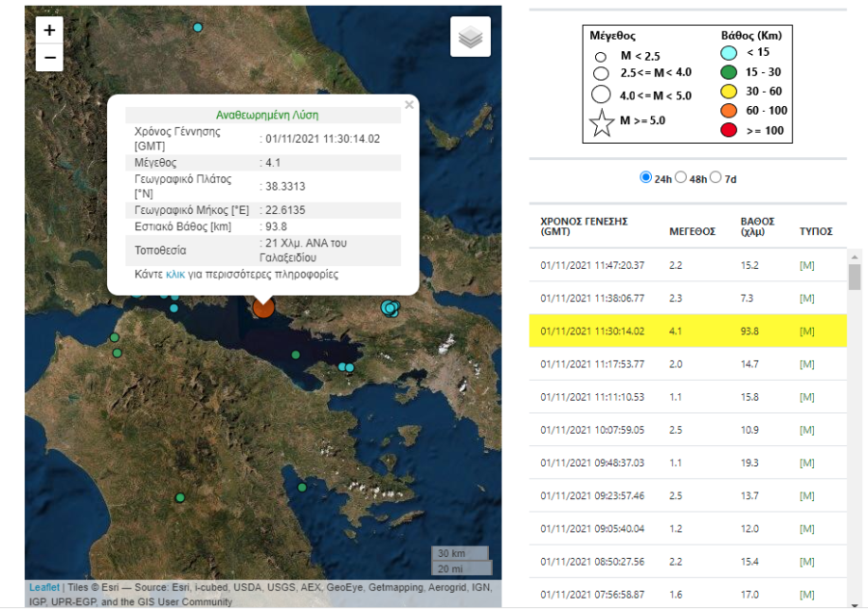Open [M] link for 11:17:53.77 event
The height and width of the screenshot is (610, 868).
(806, 364)
